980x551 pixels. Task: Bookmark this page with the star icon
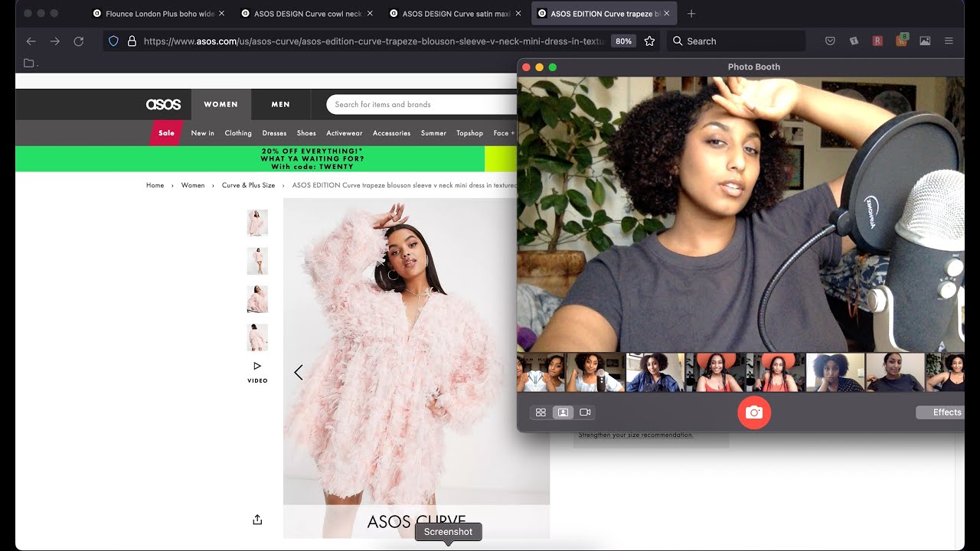click(x=649, y=41)
